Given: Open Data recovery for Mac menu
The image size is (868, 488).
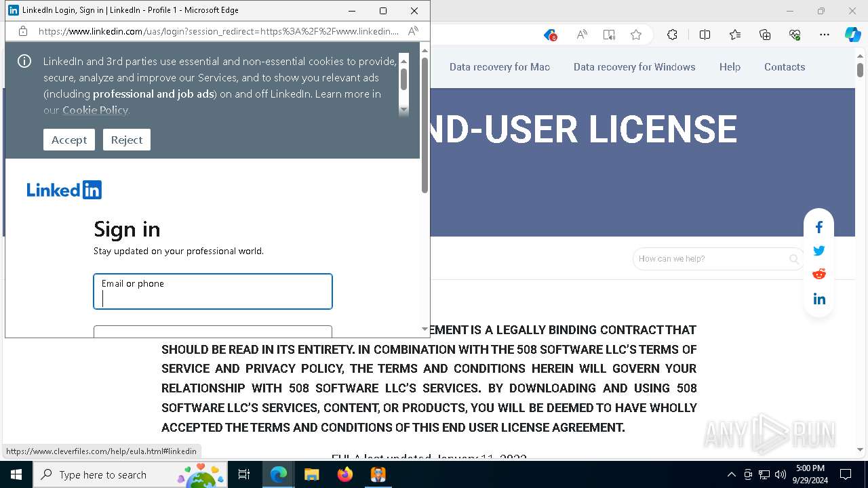Looking at the screenshot, I should click(500, 66).
